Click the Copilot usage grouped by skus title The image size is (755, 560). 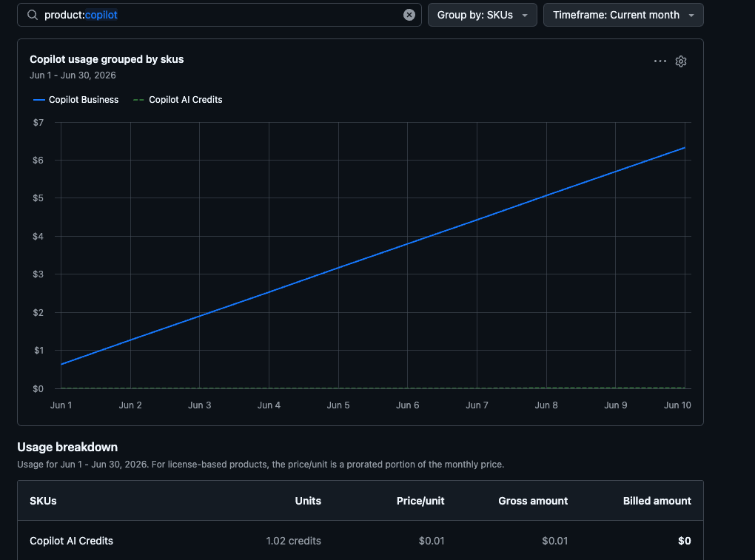click(x=107, y=59)
